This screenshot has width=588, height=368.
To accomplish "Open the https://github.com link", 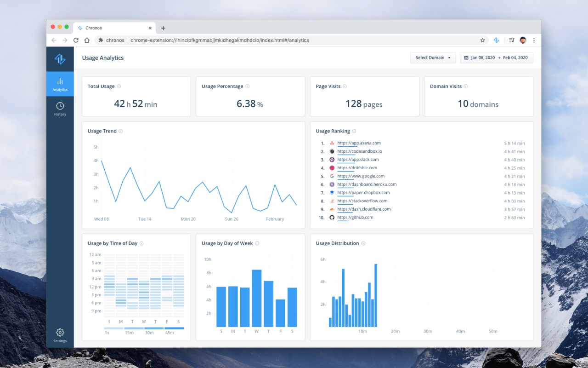I will coord(355,218).
